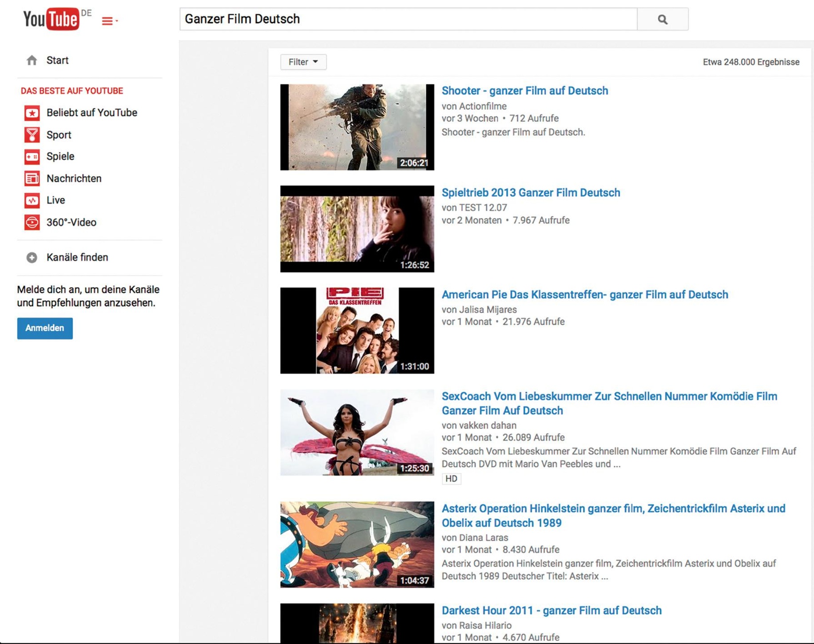Open American Pie Das Klassentreffen title link
Image resolution: width=814 pixels, height=644 pixels.
click(x=585, y=294)
